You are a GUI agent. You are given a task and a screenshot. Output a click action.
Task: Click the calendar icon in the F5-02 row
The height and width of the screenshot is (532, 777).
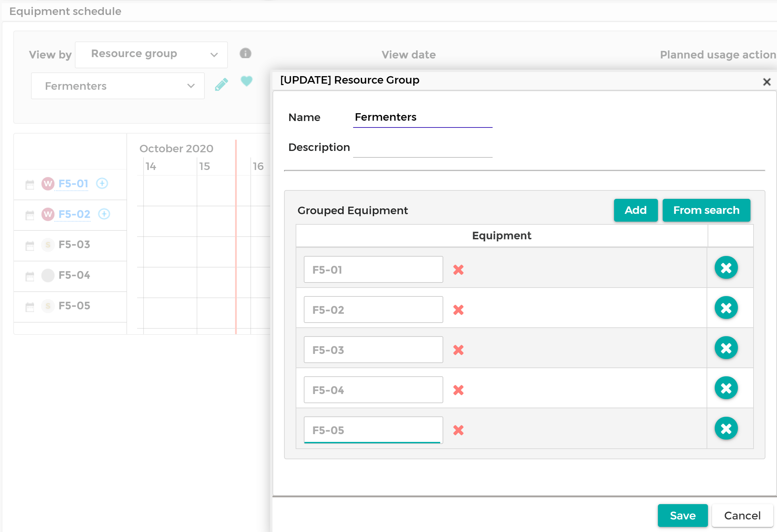(x=30, y=215)
